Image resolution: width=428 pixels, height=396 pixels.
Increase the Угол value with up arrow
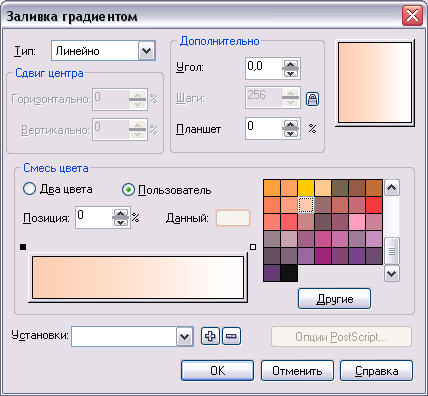pos(291,64)
